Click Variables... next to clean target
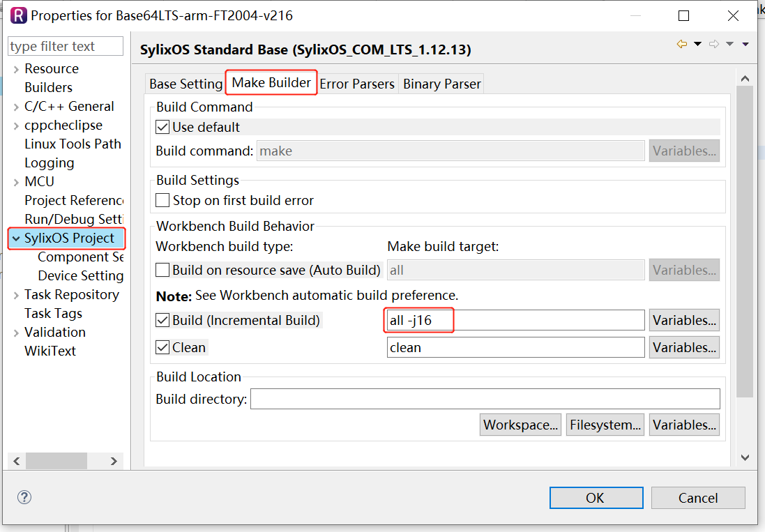The height and width of the screenshot is (532, 765). coord(684,348)
